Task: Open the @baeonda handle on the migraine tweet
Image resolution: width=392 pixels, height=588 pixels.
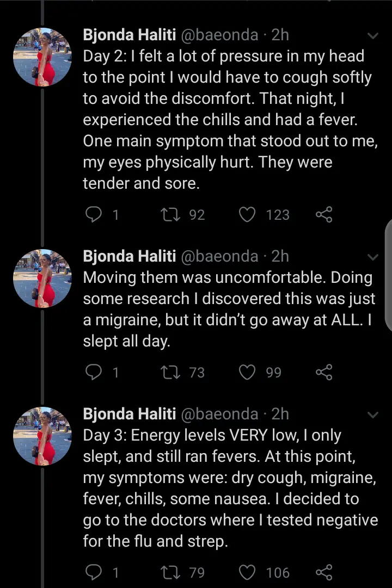Action: [219, 257]
